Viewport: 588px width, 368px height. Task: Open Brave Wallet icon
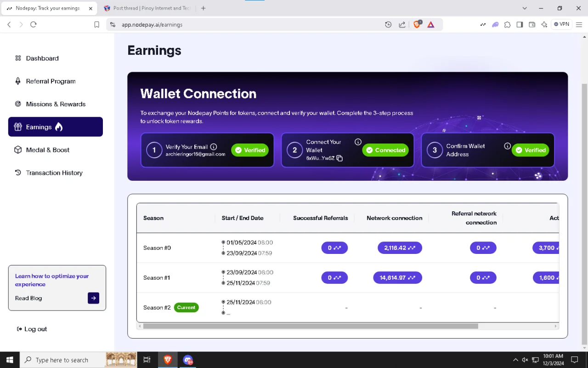tap(532, 25)
